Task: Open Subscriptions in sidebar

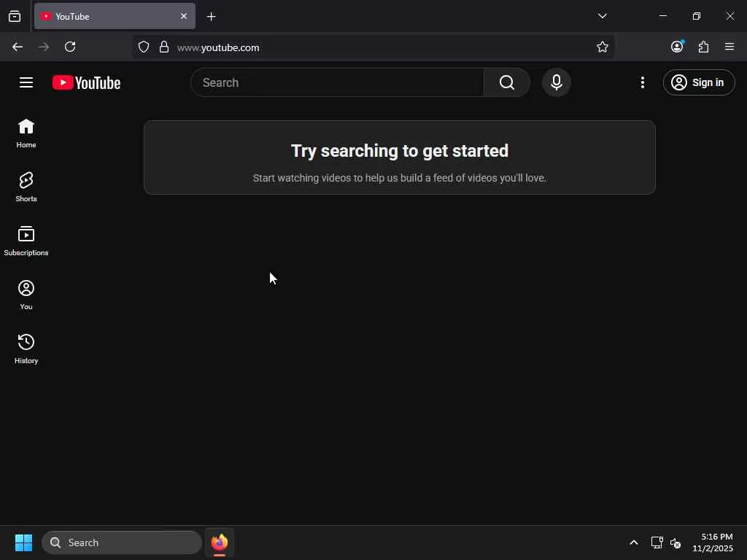Action: pyautogui.click(x=26, y=241)
